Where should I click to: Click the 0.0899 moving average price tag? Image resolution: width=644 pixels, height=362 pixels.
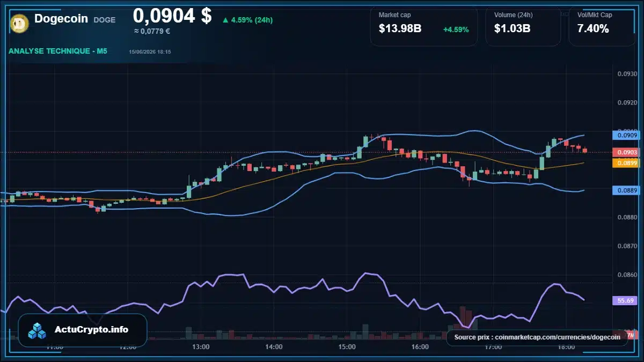click(x=625, y=162)
